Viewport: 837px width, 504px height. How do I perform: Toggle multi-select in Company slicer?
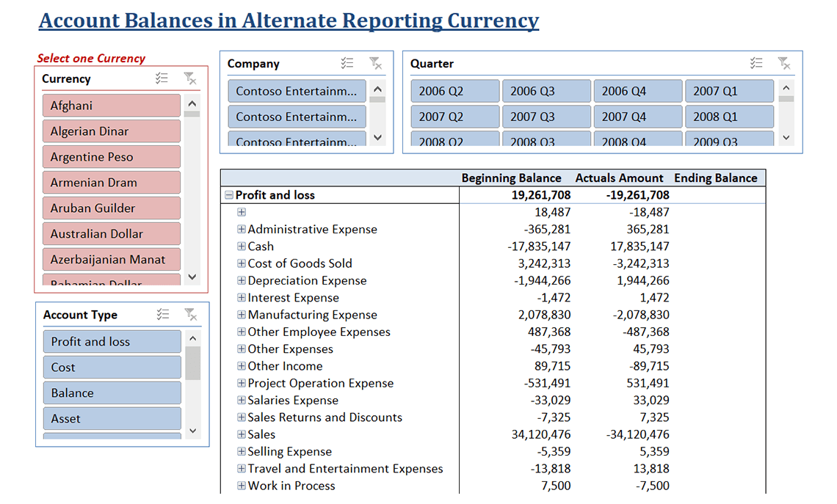[x=347, y=64]
